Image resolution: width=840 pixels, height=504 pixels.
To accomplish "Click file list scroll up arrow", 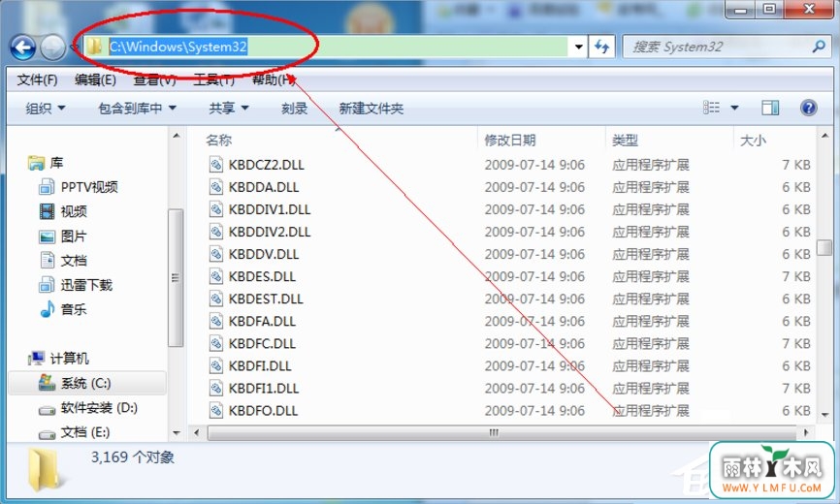I will pyautogui.click(x=824, y=136).
